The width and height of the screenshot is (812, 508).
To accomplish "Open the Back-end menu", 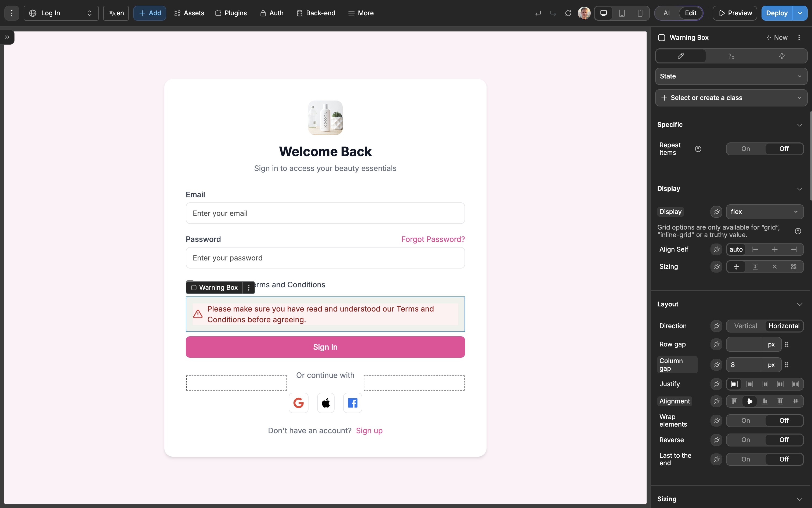I will [316, 13].
